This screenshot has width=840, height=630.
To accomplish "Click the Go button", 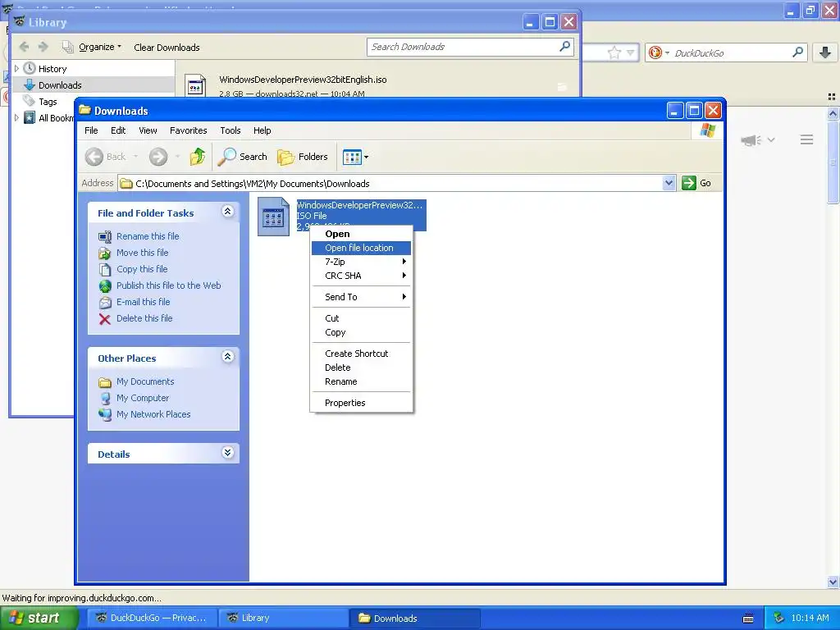I will click(696, 183).
